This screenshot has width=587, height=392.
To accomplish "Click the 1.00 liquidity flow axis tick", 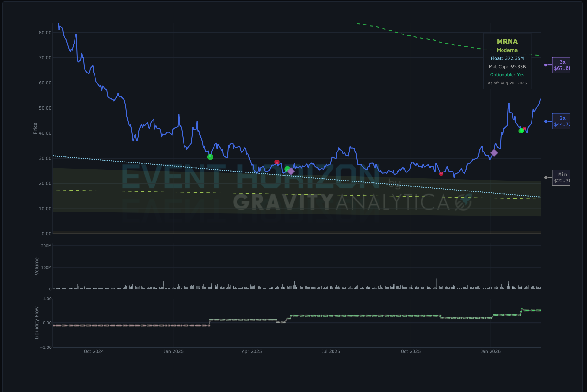I will point(47,299).
